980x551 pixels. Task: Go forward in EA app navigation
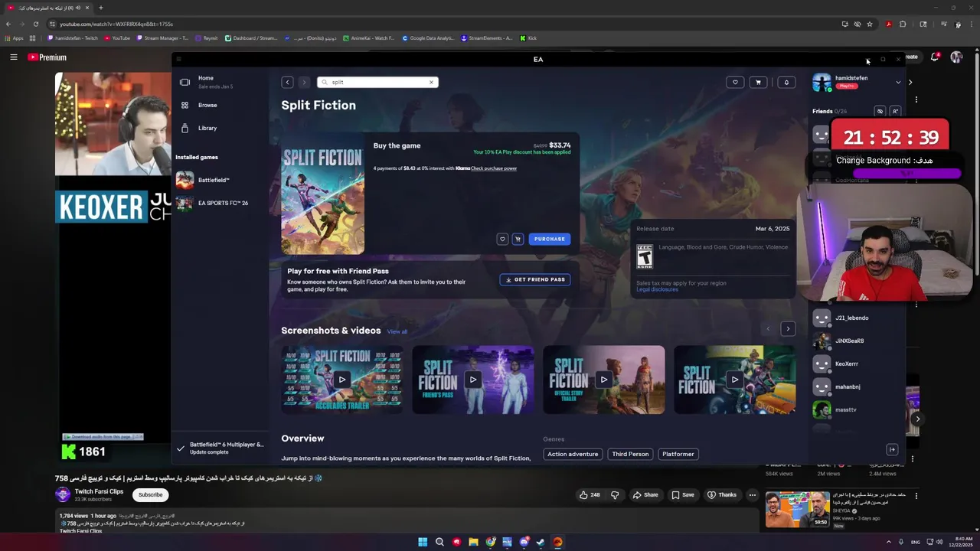pyautogui.click(x=304, y=82)
